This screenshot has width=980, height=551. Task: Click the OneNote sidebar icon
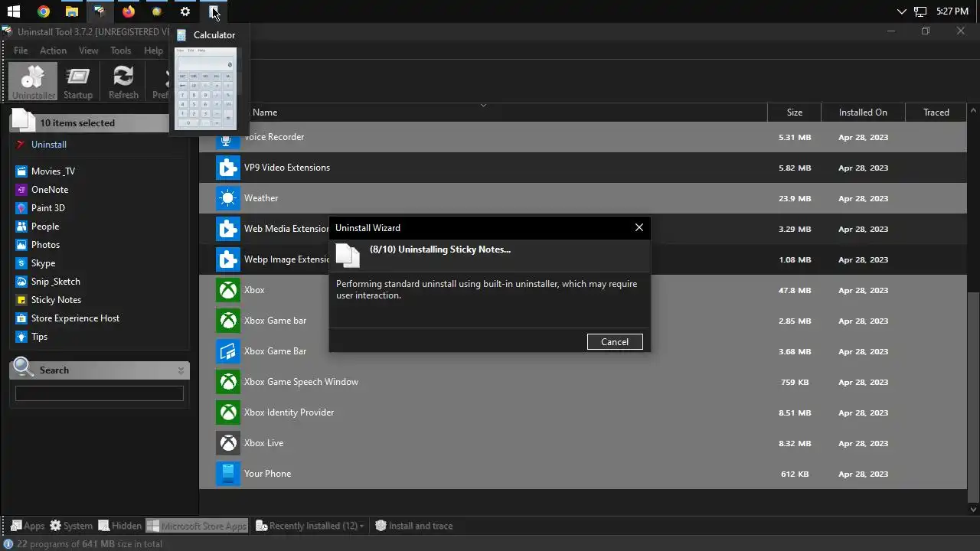[x=21, y=190]
